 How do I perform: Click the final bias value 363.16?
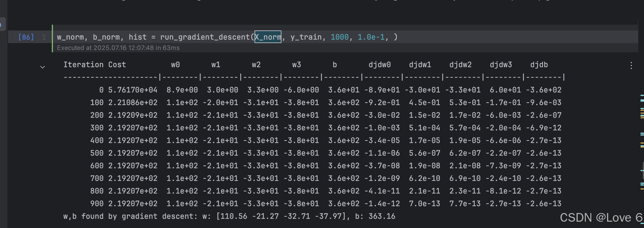click(x=382, y=216)
